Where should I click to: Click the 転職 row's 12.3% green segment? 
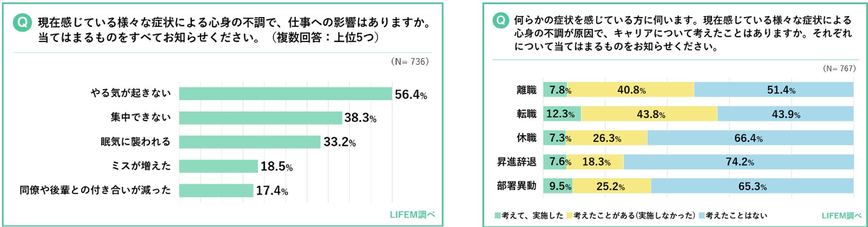tap(561, 114)
